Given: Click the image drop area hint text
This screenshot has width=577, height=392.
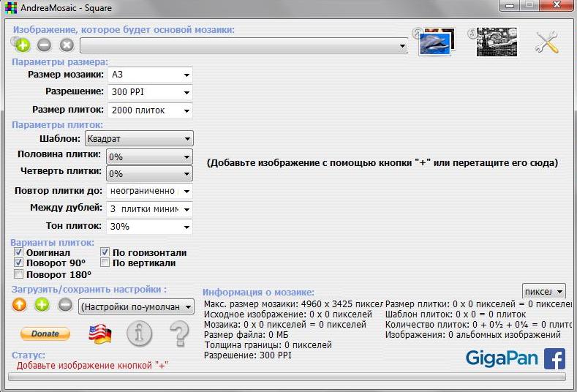Looking at the screenshot, I should click(x=382, y=162).
